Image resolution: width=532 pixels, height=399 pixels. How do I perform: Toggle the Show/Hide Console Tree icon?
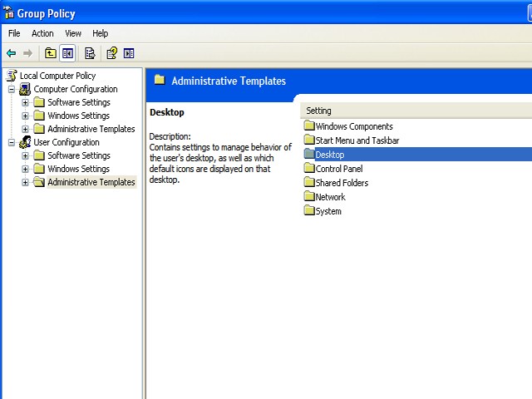point(67,53)
